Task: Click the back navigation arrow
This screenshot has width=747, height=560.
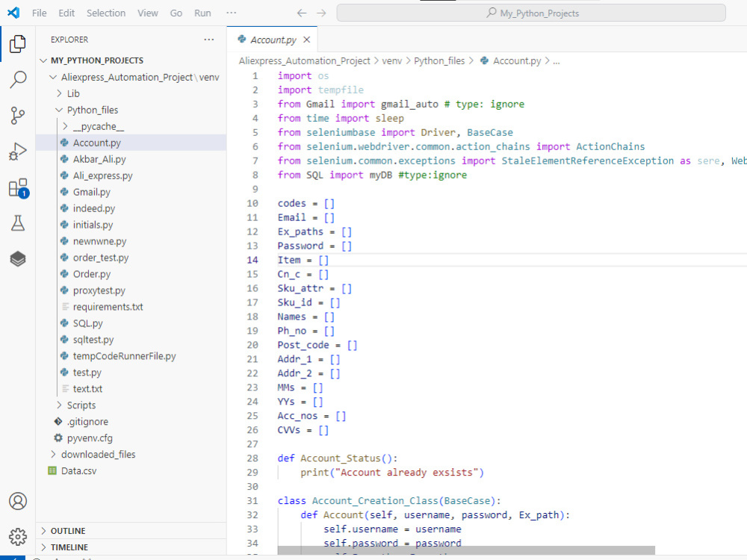Action: (x=301, y=13)
